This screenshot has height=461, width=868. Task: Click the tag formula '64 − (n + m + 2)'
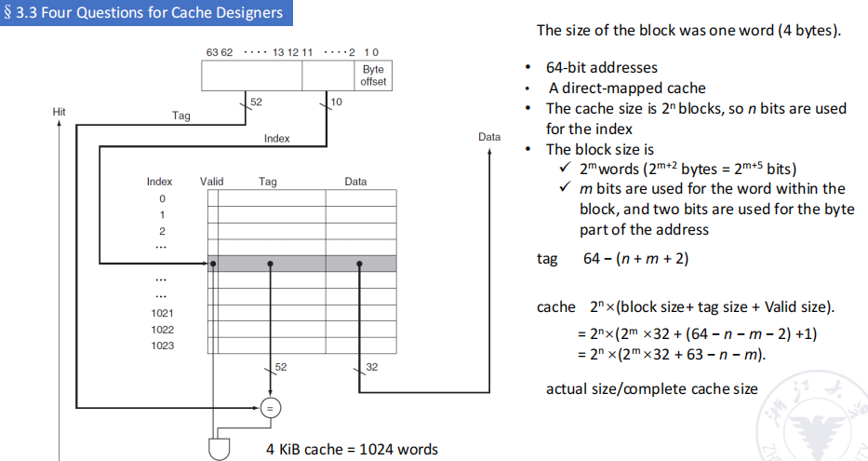pos(635,258)
